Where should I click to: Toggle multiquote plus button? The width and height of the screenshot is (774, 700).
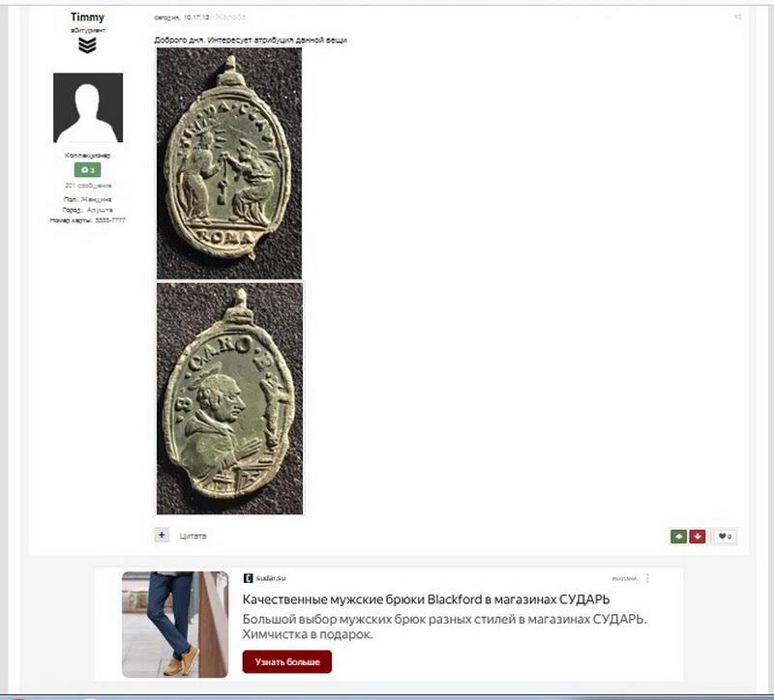[162, 535]
